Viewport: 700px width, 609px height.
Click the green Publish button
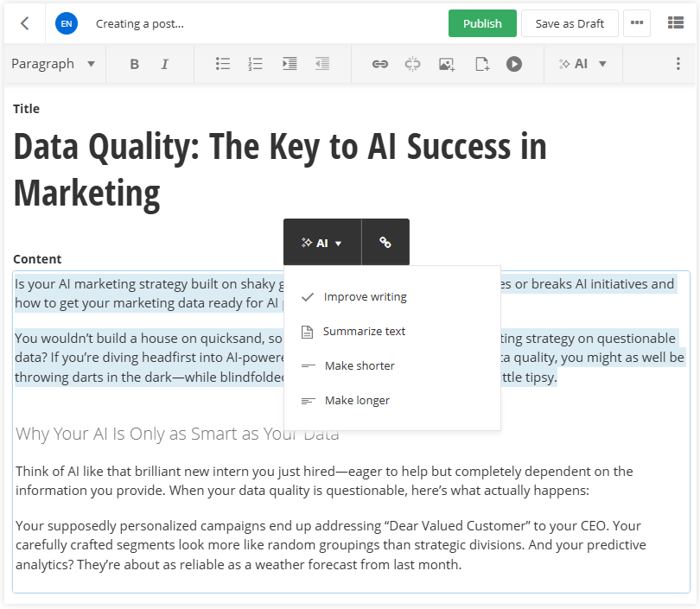point(482,23)
